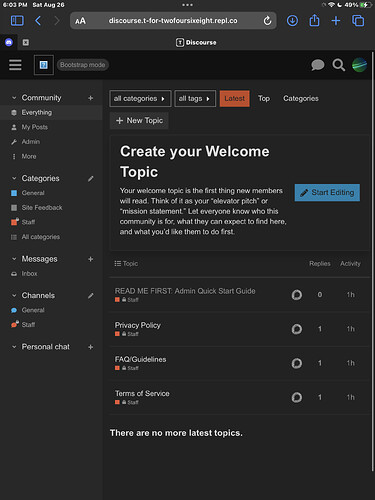Select the Categories tab
Screen dimensions: 375x500
click(301, 99)
